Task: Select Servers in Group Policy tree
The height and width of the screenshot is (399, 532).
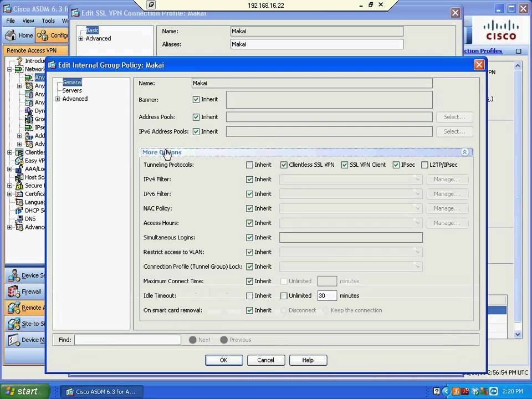Action: tap(72, 90)
